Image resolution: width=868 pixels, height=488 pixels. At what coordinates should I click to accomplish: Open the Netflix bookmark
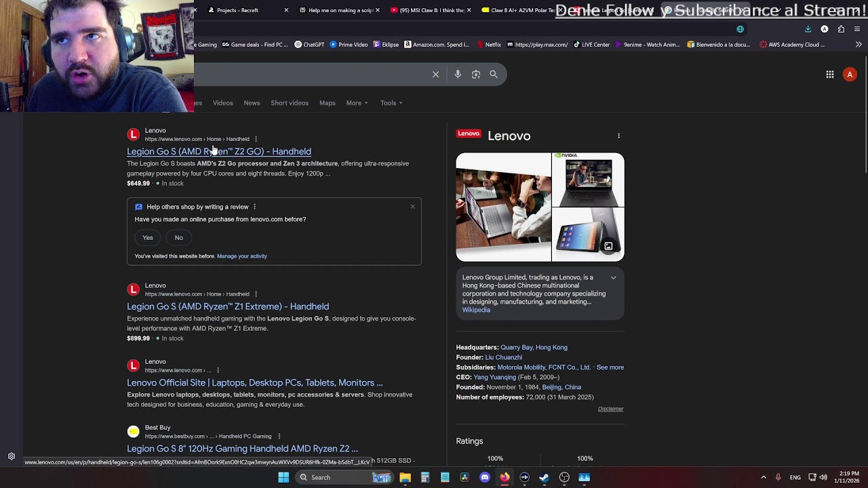(489, 45)
